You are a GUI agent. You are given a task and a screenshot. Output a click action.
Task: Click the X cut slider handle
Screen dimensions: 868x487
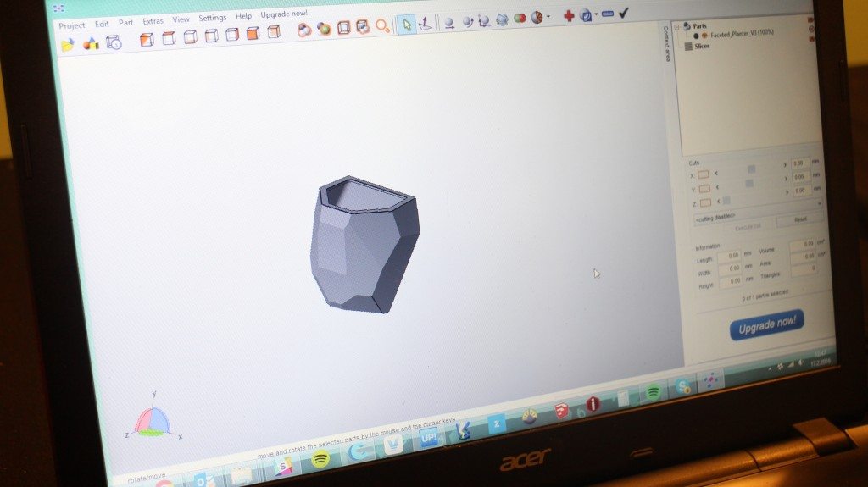click(x=751, y=169)
